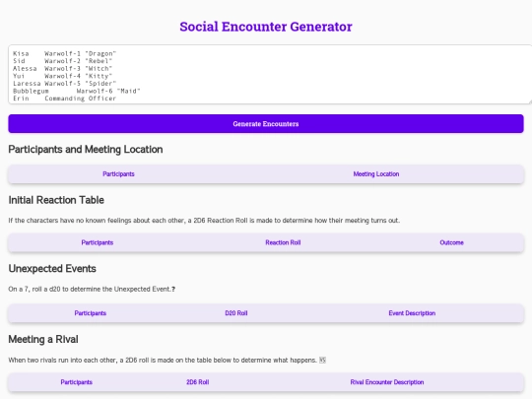The image size is (532, 399).
Task: Click the 'On a 7, roll a d20' sentence
Action: click(x=92, y=289)
